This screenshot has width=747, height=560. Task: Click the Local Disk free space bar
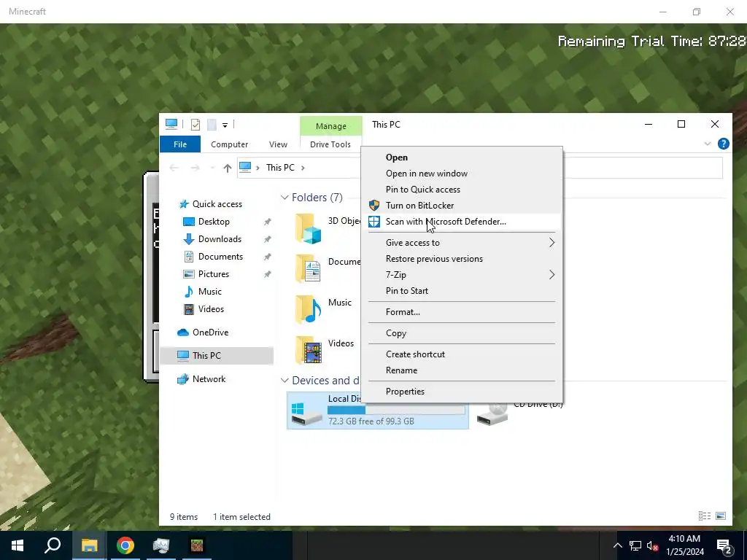[396, 410]
